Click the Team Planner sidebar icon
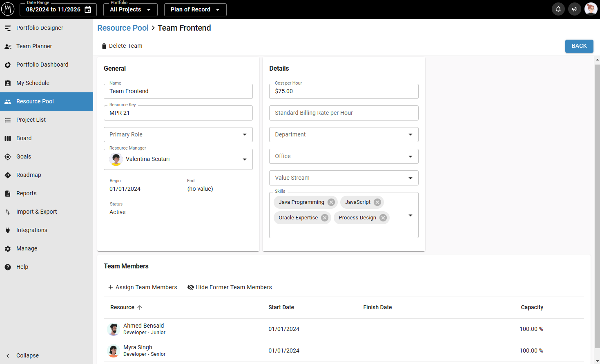600x364 pixels. (x=8, y=46)
